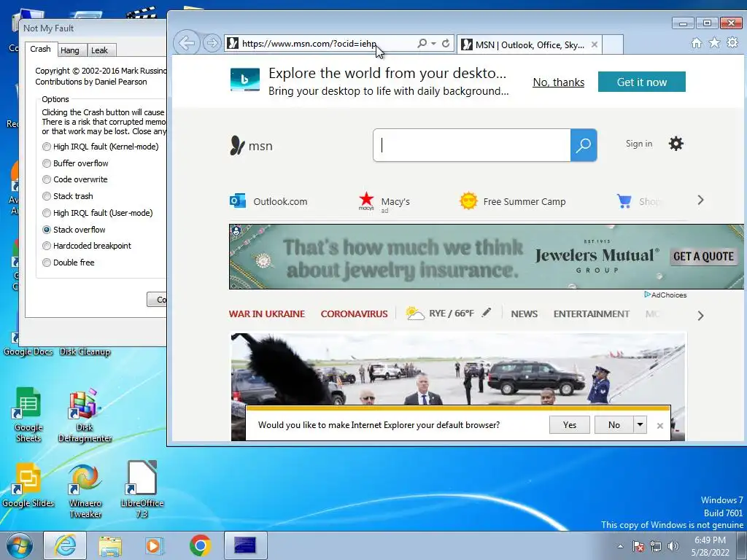
Task: Show hidden icons in the system tray
Action: point(620,546)
